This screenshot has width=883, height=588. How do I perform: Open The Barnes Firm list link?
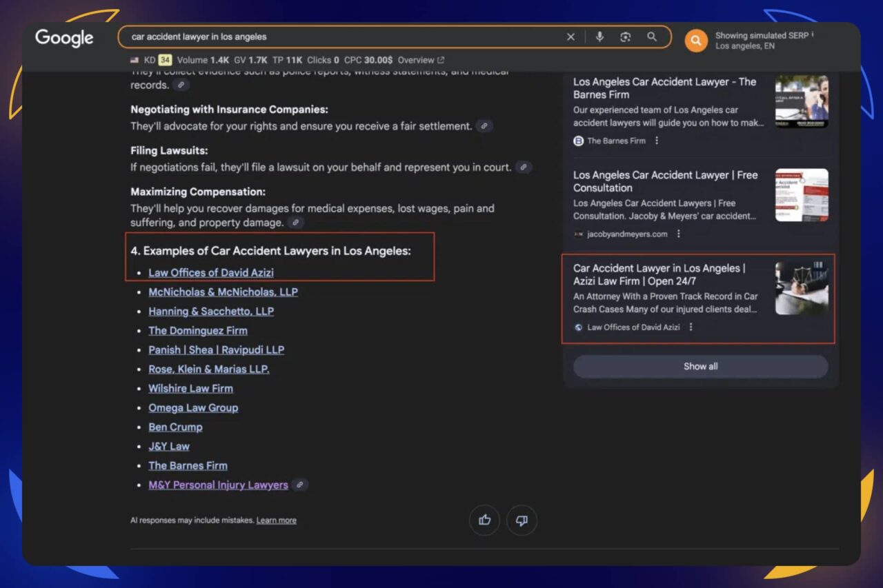188,465
